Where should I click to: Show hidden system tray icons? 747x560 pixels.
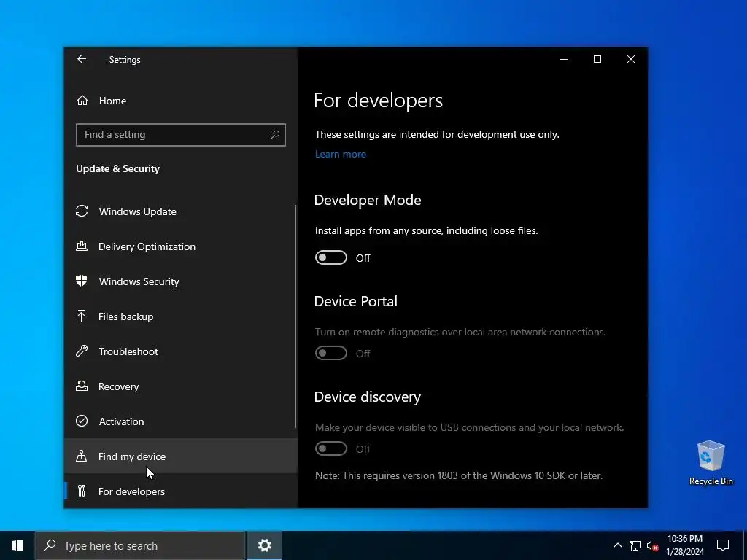(617, 545)
